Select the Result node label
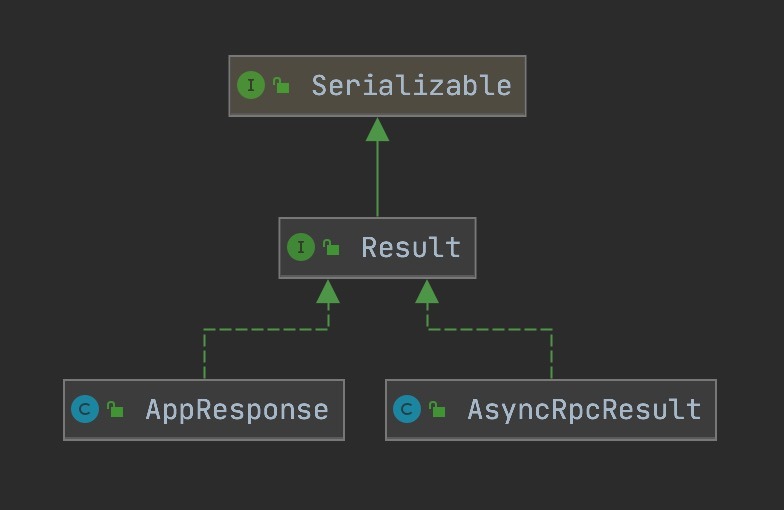784x510 pixels. coord(411,247)
